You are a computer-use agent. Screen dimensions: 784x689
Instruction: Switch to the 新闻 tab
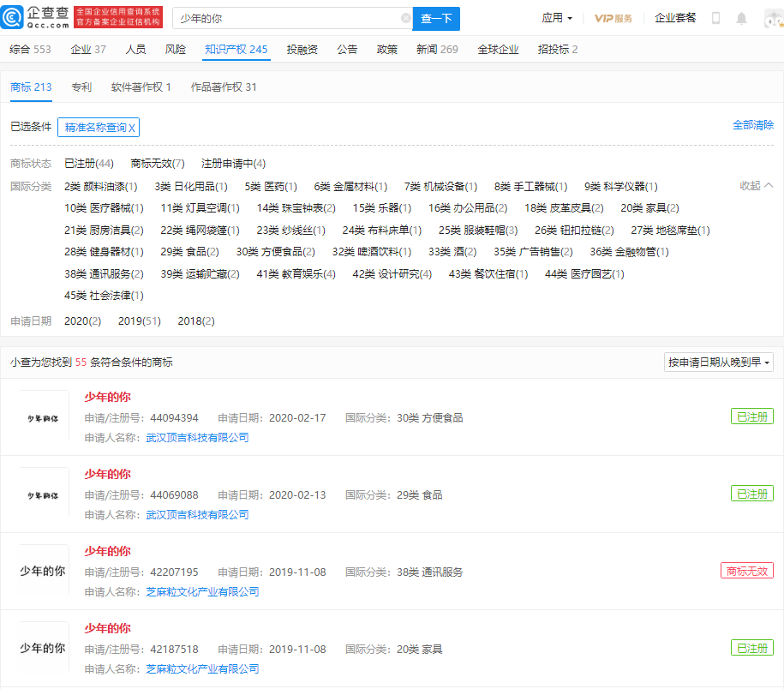click(x=437, y=50)
